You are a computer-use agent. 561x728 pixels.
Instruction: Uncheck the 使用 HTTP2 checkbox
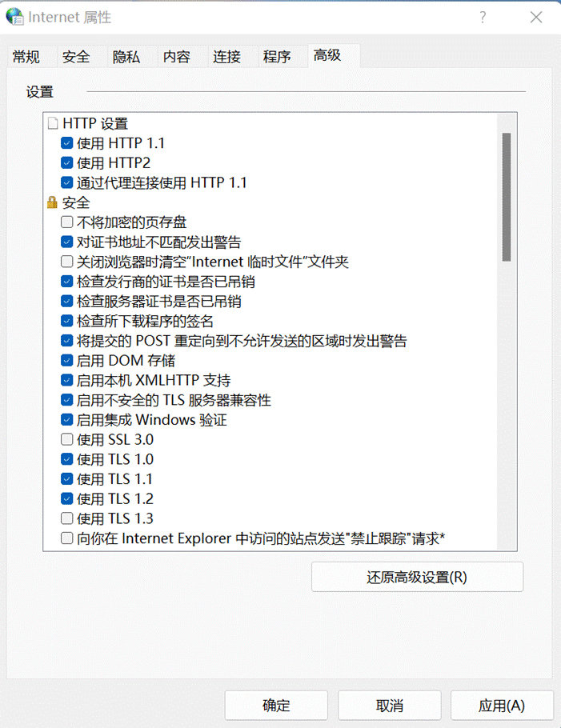point(67,163)
